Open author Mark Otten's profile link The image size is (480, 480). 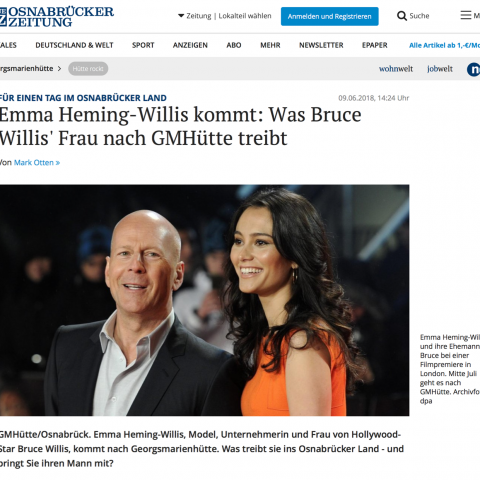tap(37, 163)
